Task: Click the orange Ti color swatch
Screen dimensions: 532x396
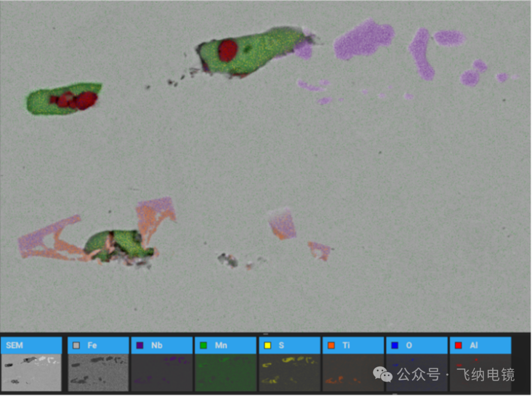Action: tap(331, 345)
